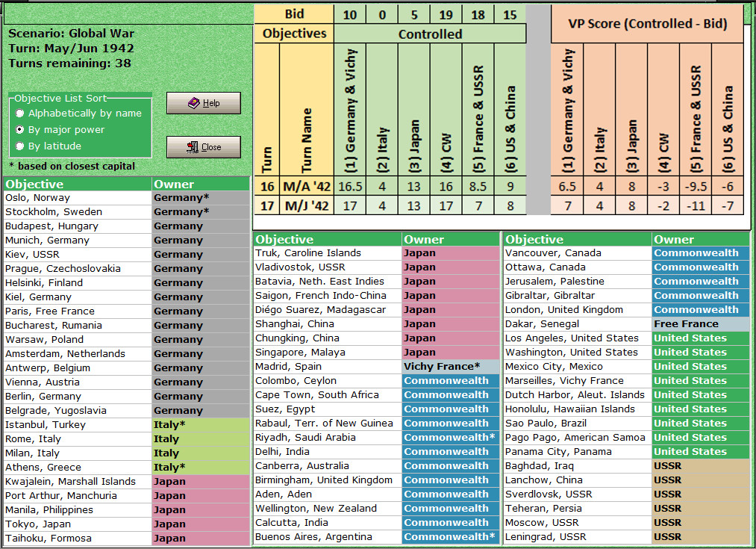Click Panama City, Panama objective
Screen dimensions: 756x549
click(x=627, y=452)
